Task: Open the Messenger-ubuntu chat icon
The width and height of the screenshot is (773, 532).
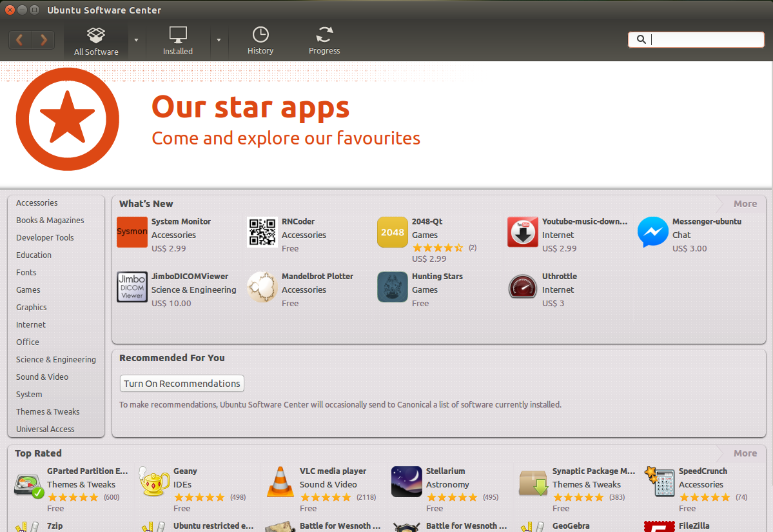Action: pyautogui.click(x=652, y=232)
